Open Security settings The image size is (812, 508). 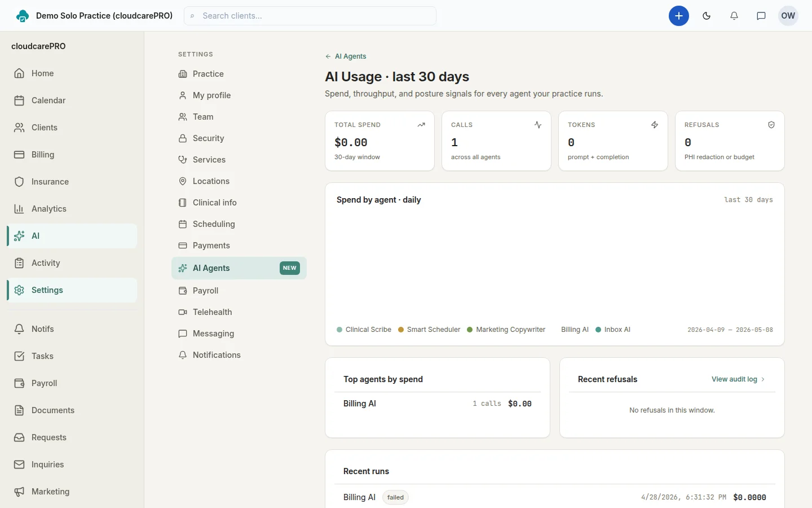point(239,138)
